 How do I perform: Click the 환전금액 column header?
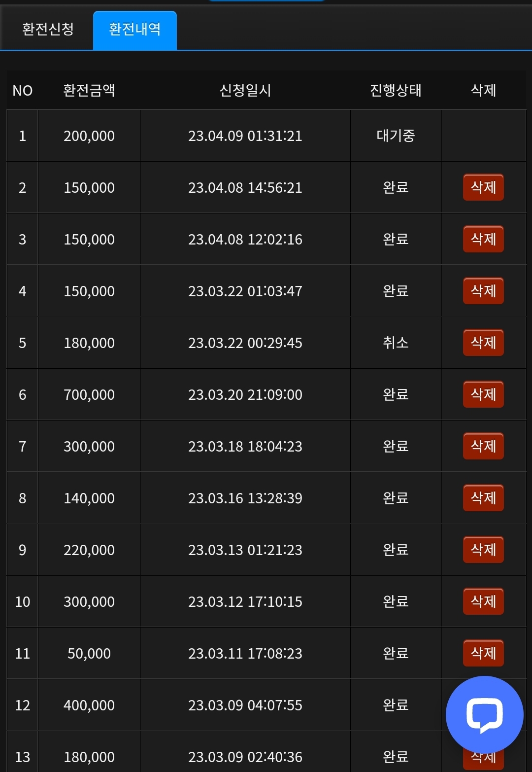coord(89,90)
